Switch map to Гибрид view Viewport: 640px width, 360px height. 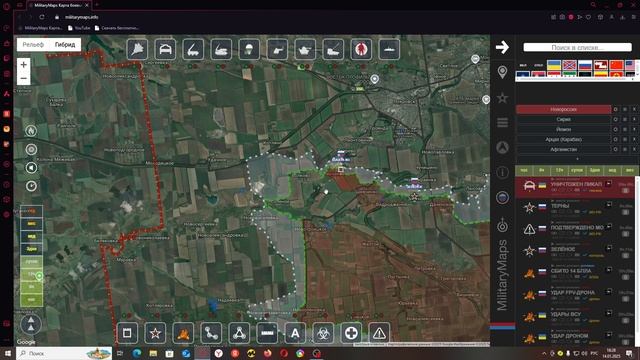click(x=65, y=44)
